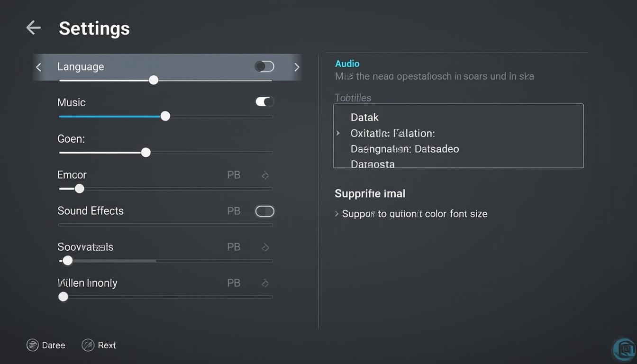637x364 pixels.
Task: Click the Suppritte imal heading
Action: (370, 193)
